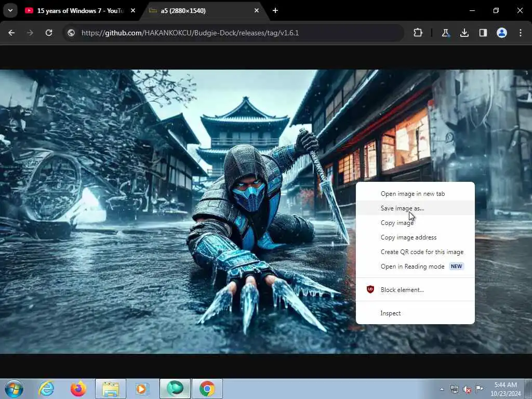
Task: Go back to the previous page
Action: pos(11,33)
